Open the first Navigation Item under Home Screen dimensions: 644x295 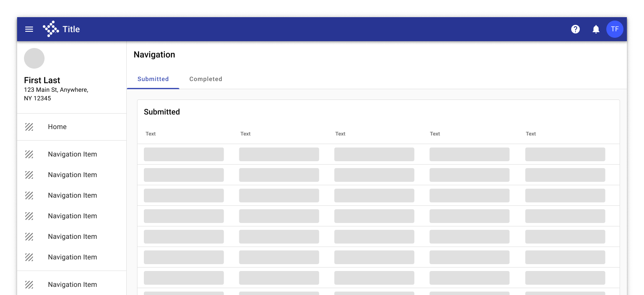[x=72, y=154]
